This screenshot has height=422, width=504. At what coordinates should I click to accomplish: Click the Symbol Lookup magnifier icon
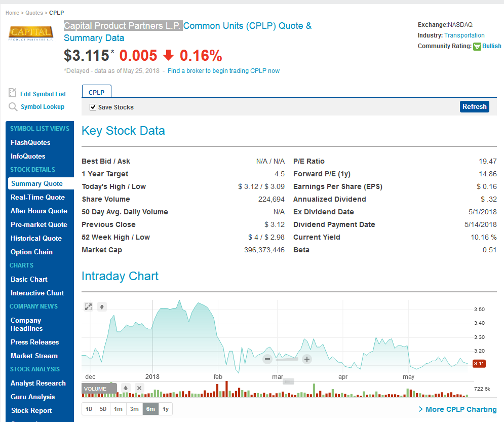pos(13,107)
